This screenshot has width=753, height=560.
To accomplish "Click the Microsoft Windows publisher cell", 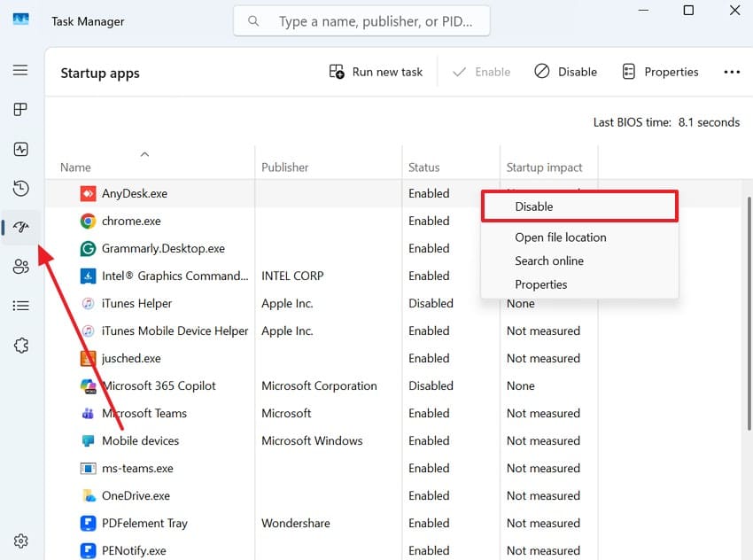I will pos(312,440).
